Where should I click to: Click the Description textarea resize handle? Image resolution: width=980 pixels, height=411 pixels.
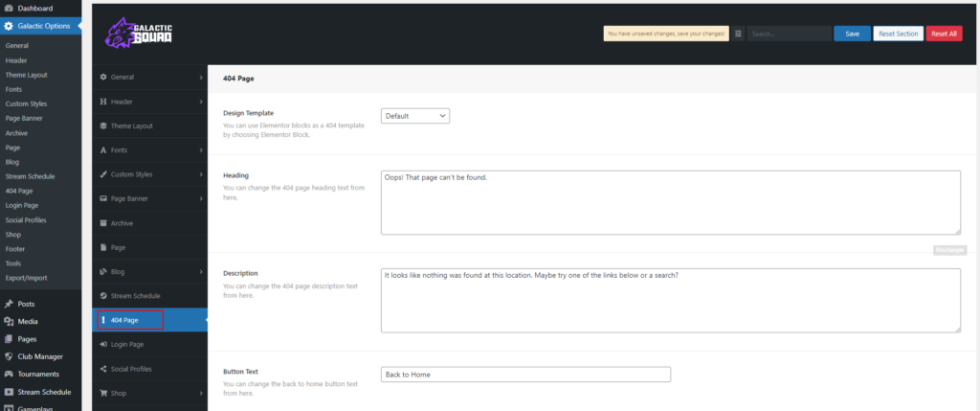[957, 329]
